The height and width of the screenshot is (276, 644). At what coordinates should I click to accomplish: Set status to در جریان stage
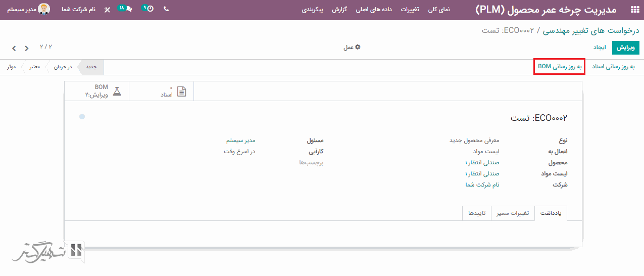pyautogui.click(x=63, y=67)
